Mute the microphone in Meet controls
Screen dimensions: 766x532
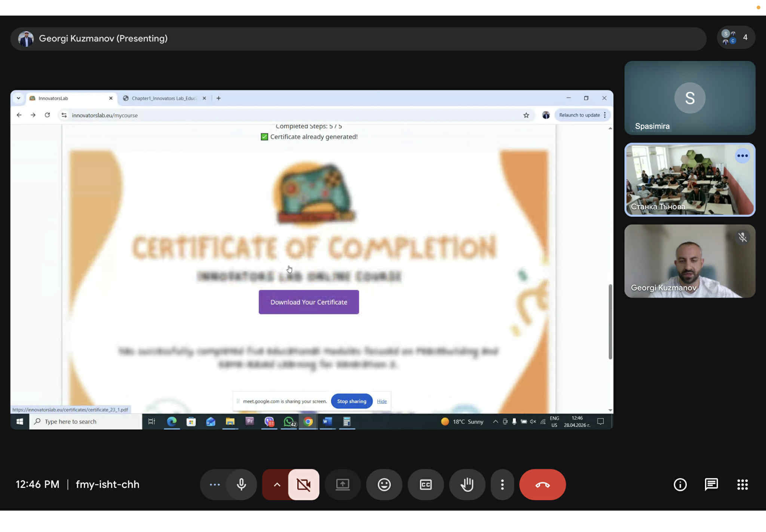click(241, 485)
